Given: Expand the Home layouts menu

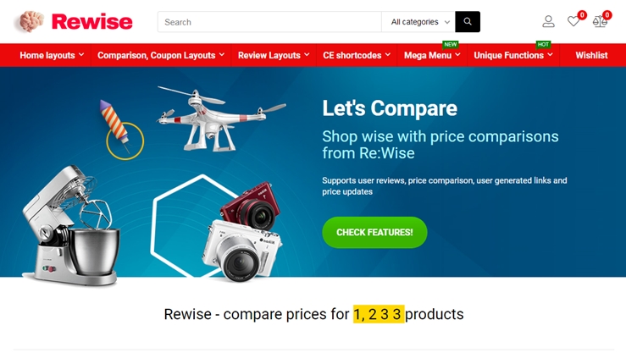Looking at the screenshot, I should click(x=52, y=55).
